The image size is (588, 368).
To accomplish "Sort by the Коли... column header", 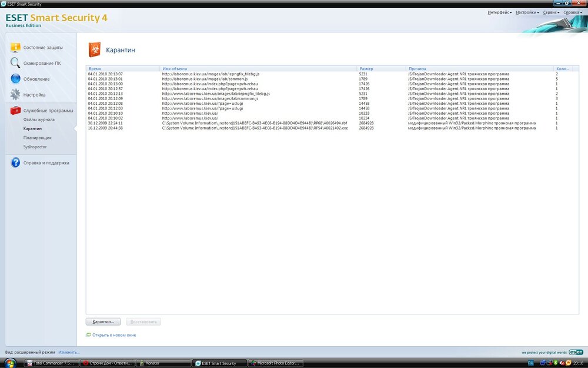I will [x=564, y=69].
